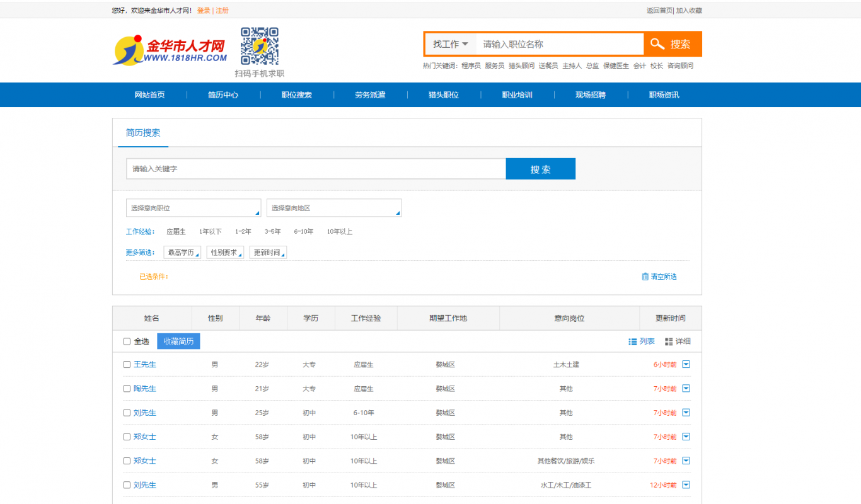The image size is (861, 504).
Task: Open the 选择意向职位 dropdown
Action: pos(194,208)
